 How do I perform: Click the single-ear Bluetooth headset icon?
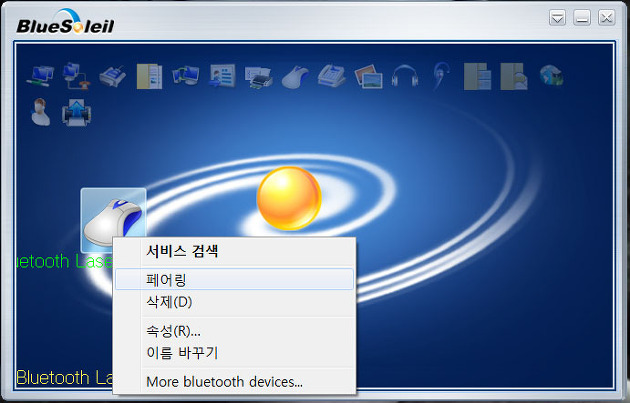[442, 76]
